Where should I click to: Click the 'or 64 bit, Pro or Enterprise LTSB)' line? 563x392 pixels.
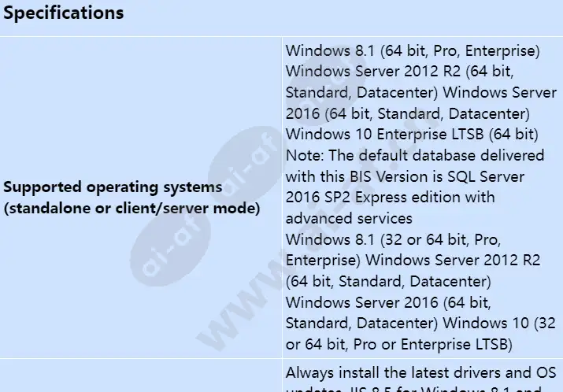click(399, 343)
